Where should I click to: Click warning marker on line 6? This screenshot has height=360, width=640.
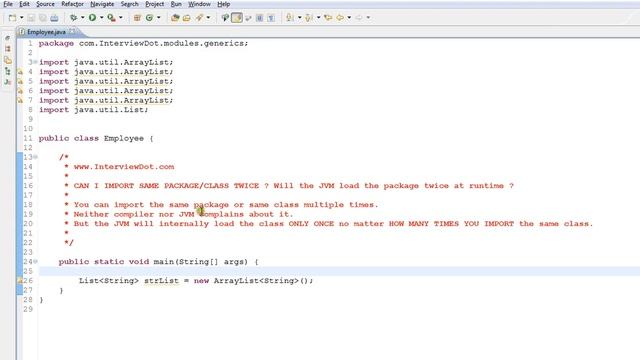click(x=20, y=91)
